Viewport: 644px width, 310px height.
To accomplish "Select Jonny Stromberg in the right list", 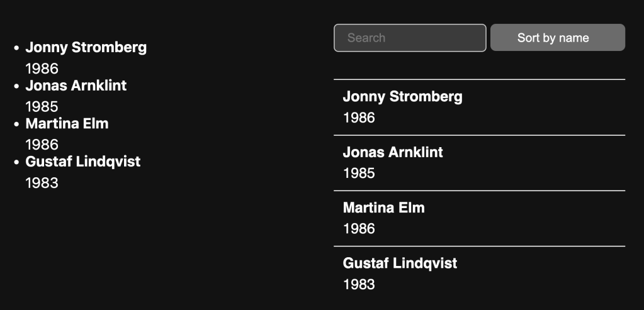I will pyautogui.click(x=402, y=97).
